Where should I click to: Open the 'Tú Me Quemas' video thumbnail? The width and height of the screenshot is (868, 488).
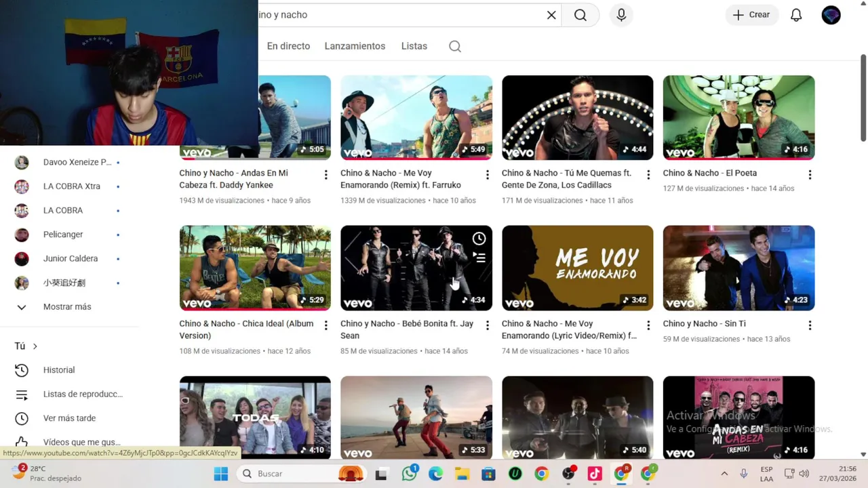point(578,118)
